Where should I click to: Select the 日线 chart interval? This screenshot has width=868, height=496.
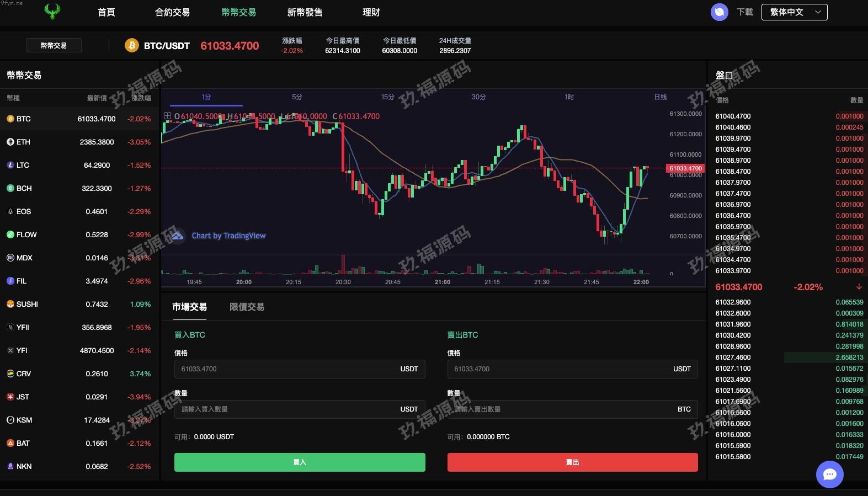click(660, 97)
